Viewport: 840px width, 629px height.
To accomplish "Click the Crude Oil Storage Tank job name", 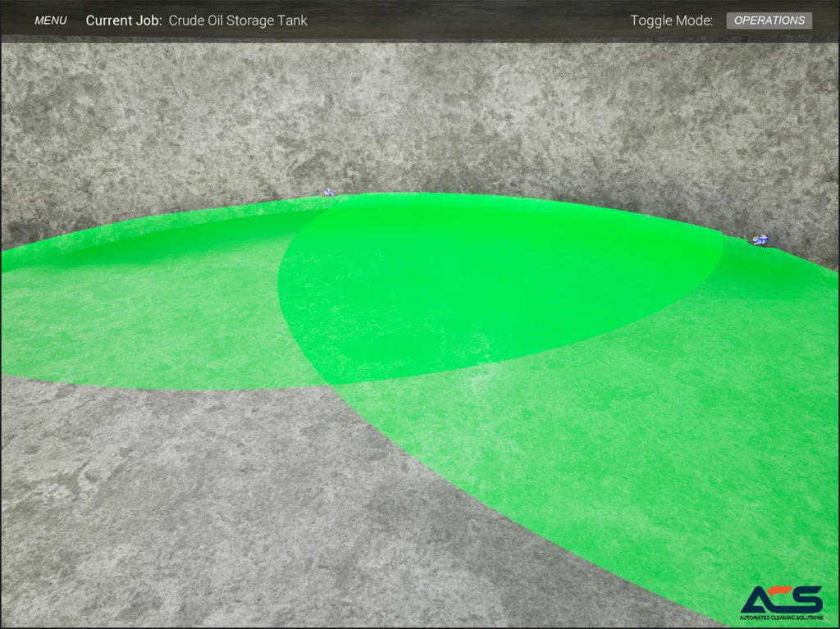I will tap(238, 21).
